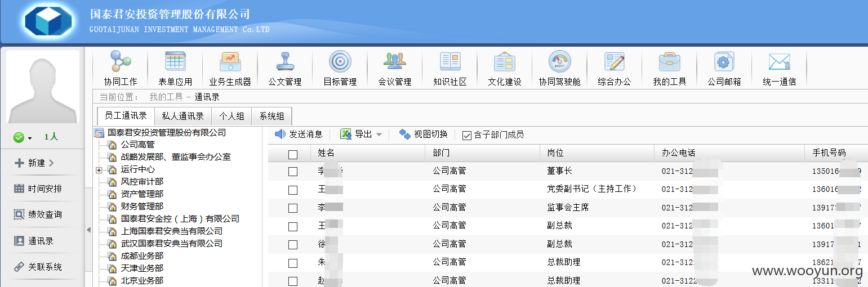Switch to the 私人通讯录 tab
The width and height of the screenshot is (868, 287).
(183, 116)
